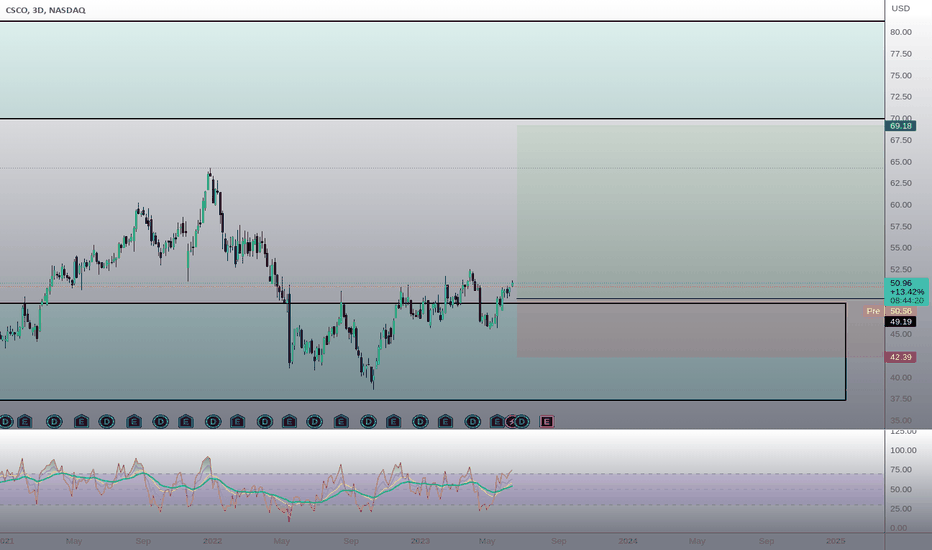Click the Pre pre-market label
This screenshot has width=932, height=550.
point(873,311)
